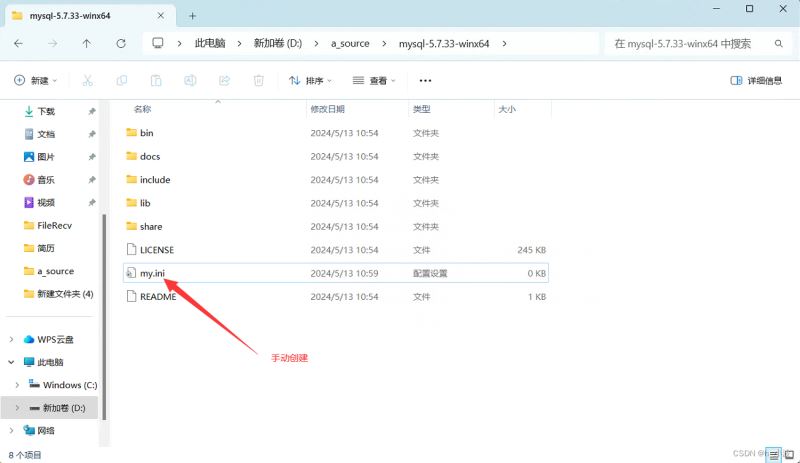The height and width of the screenshot is (463, 800).
Task: Expand the Windows (C:) drive node
Action: coord(18,385)
